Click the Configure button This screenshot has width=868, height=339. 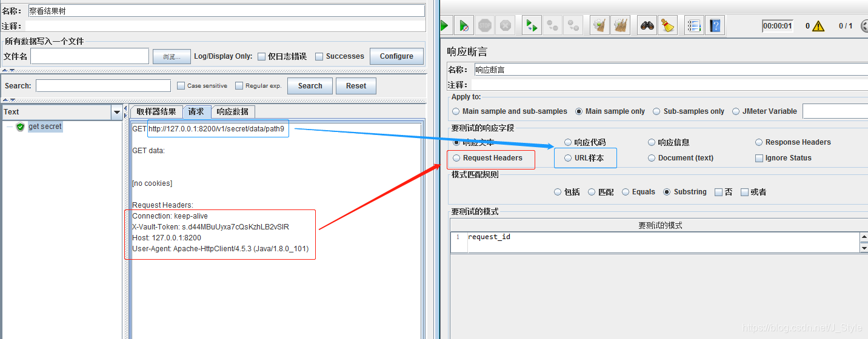coord(396,56)
